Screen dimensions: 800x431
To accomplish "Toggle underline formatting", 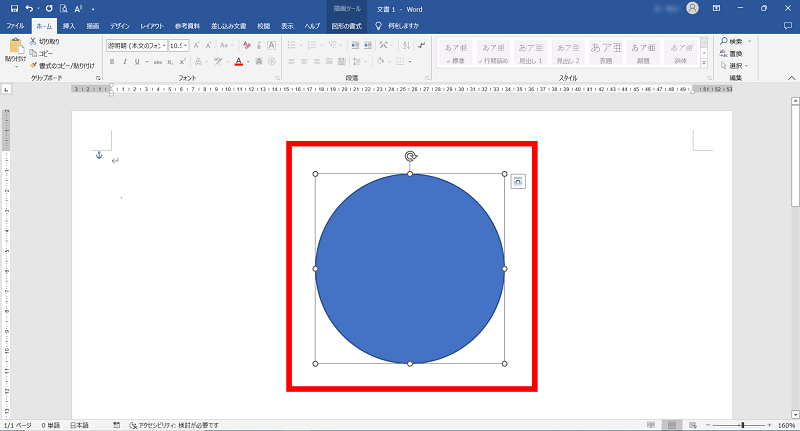I will point(137,62).
